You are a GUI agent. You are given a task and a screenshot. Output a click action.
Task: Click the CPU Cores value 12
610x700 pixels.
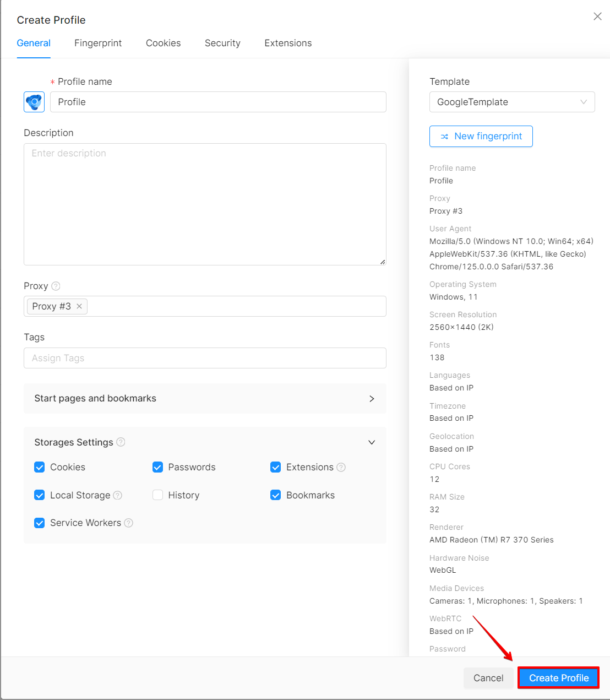[434, 479]
